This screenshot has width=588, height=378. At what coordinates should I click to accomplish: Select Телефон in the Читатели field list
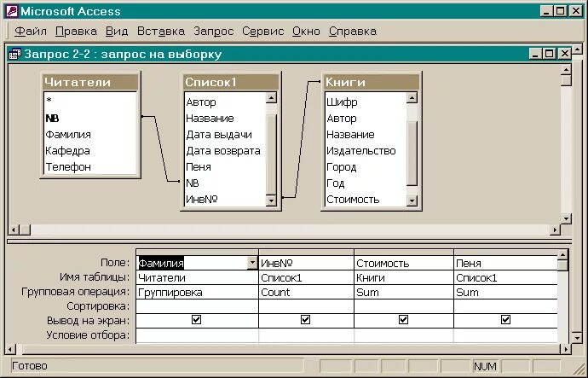(x=90, y=166)
